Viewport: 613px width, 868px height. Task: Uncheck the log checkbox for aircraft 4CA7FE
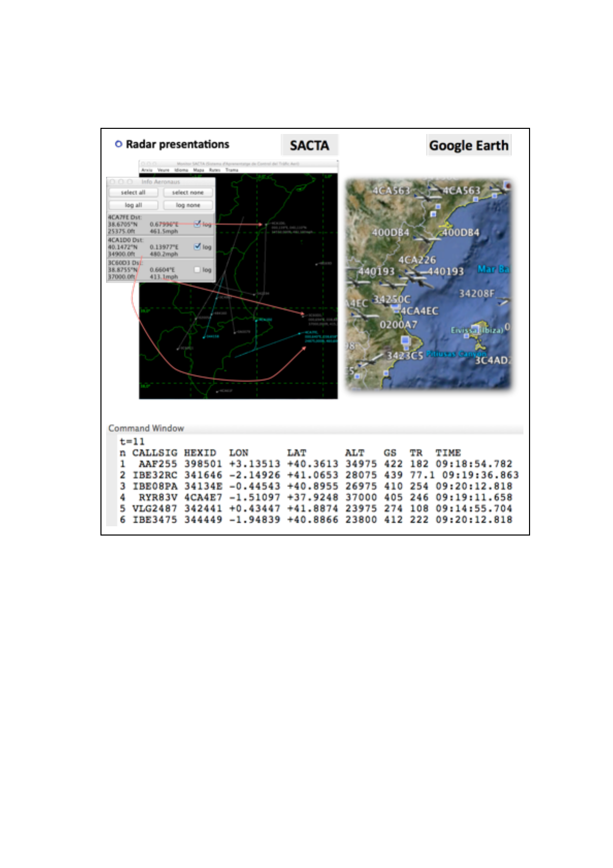197,224
